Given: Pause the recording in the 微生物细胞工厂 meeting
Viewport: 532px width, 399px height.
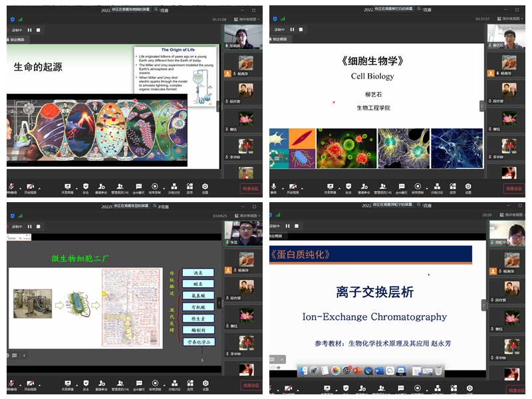Looking at the screenshot, I should (x=29, y=226).
